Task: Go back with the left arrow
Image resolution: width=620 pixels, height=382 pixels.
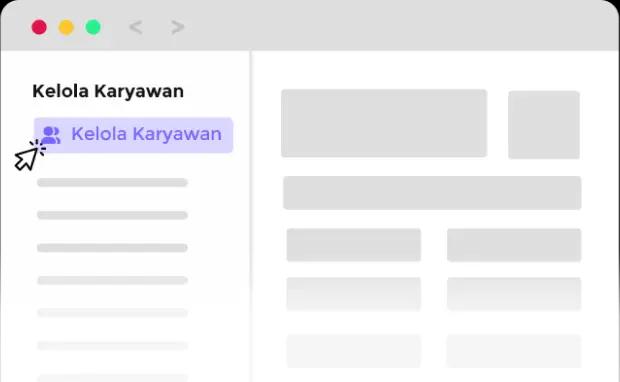Action: pyautogui.click(x=136, y=27)
